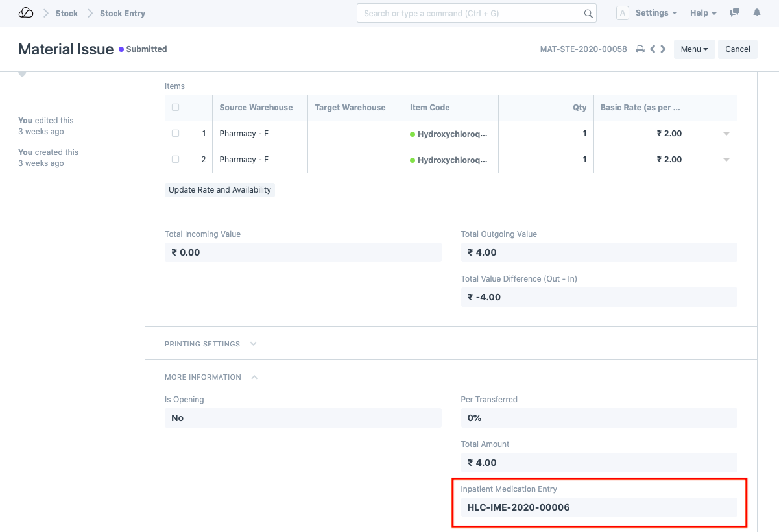779x532 pixels.
Task: Click the cloud home logo icon
Action: (x=26, y=13)
